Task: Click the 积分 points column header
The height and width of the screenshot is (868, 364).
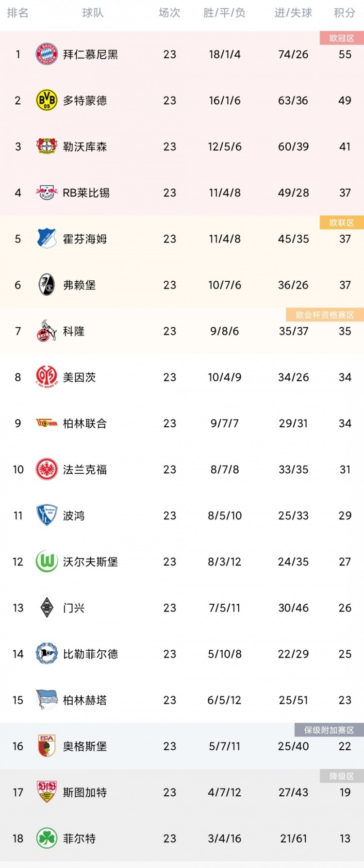Action: (x=345, y=13)
